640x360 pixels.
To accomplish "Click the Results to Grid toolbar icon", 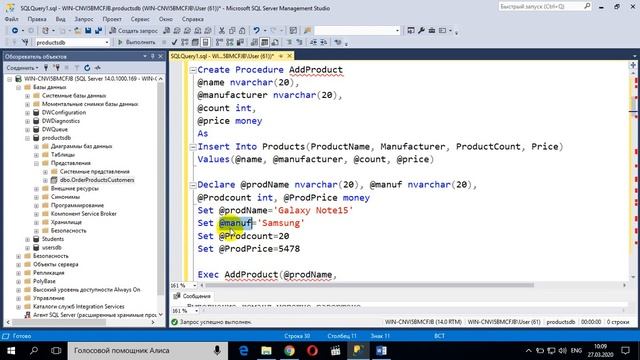I will coord(264,42).
